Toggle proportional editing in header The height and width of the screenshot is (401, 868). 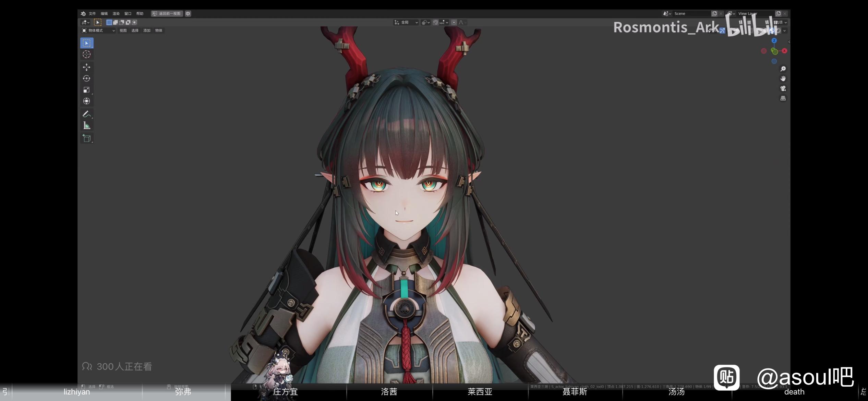pyautogui.click(x=454, y=22)
